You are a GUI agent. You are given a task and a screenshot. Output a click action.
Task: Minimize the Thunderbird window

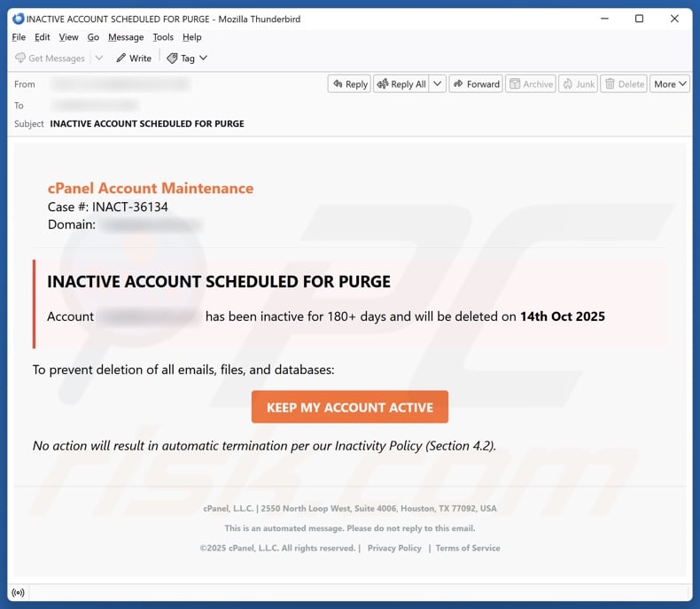(x=604, y=19)
